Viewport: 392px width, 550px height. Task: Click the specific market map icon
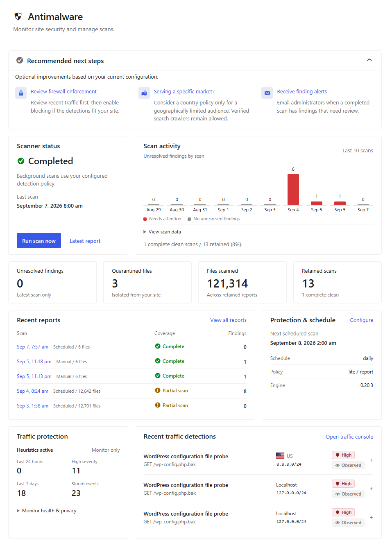(144, 93)
